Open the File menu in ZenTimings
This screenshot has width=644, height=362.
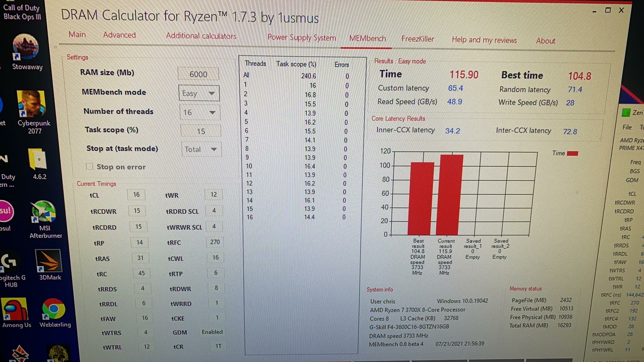[x=627, y=127]
